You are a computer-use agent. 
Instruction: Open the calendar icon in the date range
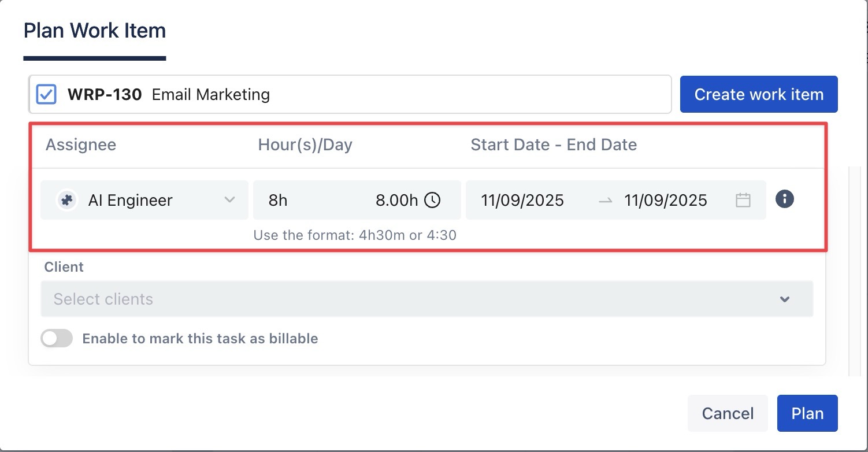pos(743,200)
